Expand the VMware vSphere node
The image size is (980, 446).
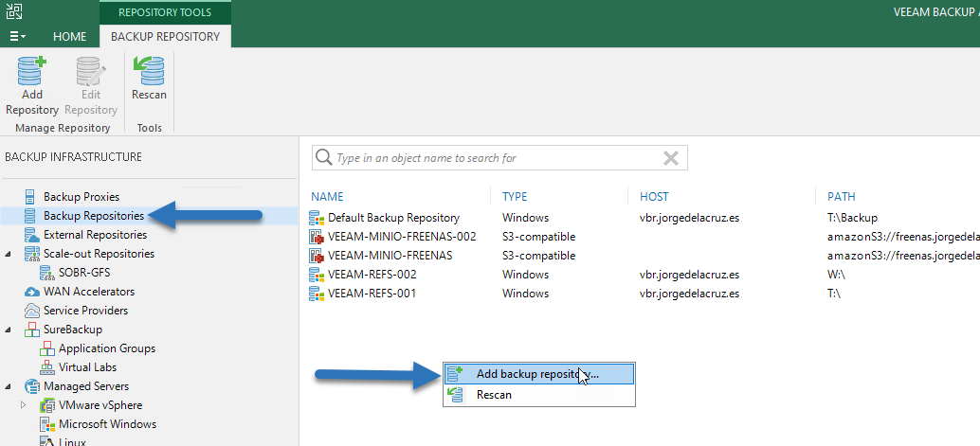(23, 405)
